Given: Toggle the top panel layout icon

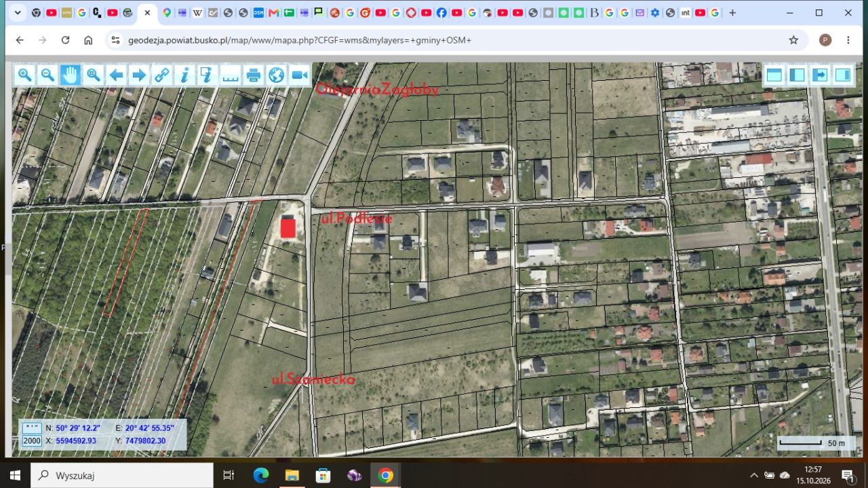Looking at the screenshot, I should tap(774, 75).
